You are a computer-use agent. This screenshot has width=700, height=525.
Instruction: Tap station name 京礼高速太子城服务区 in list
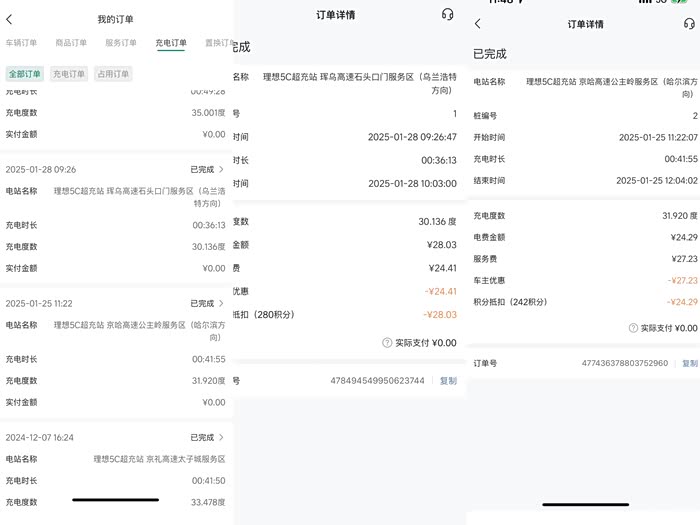[159, 459]
